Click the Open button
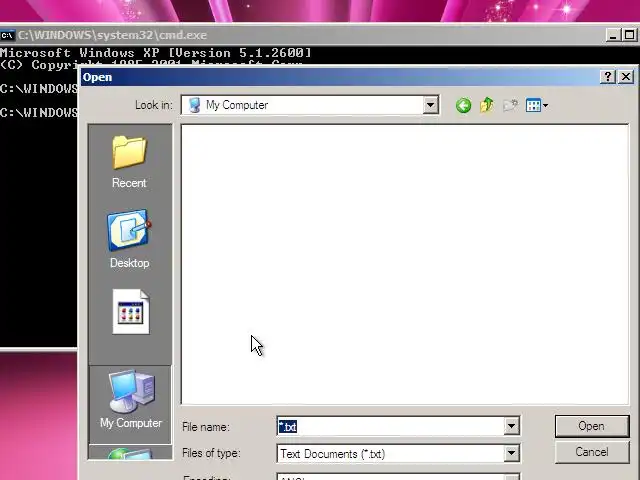Viewport: 640px width, 480px height. (591, 426)
